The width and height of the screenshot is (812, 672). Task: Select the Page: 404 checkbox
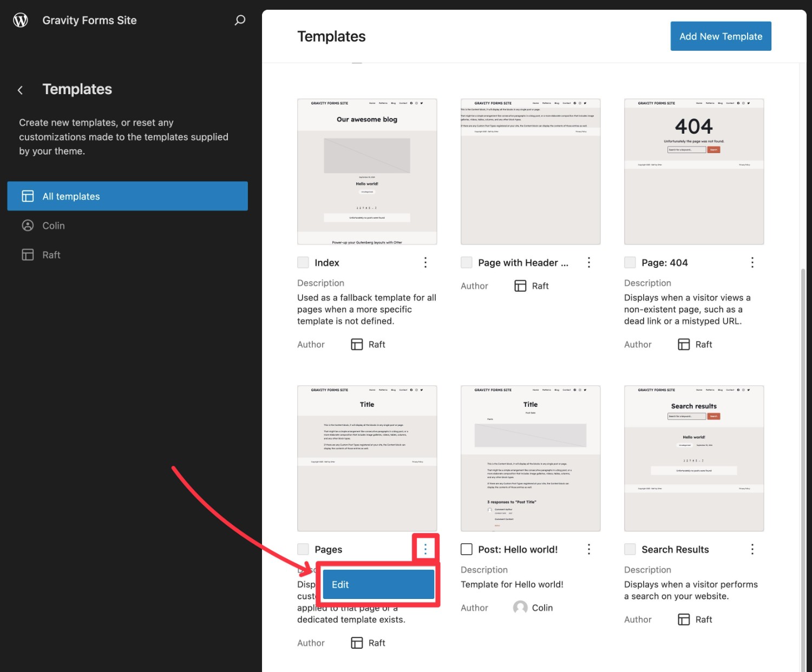pos(630,262)
